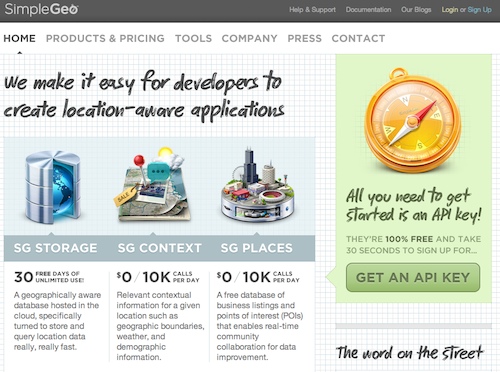Click '30 free days of unlimited use' text
The height and width of the screenshot is (372, 500).
(49, 277)
